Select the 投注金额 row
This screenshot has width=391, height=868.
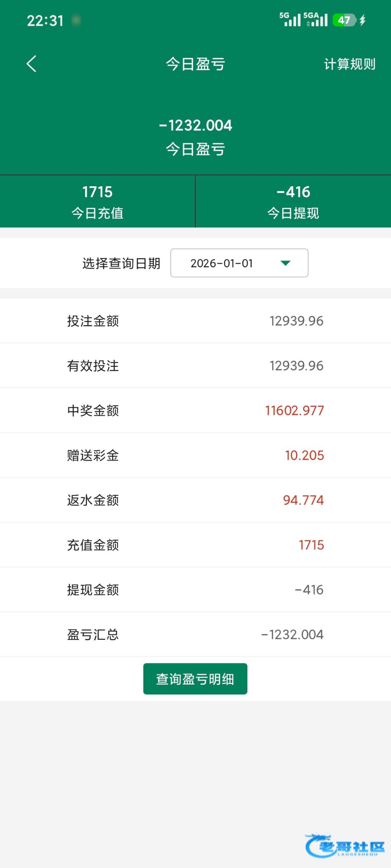point(195,321)
